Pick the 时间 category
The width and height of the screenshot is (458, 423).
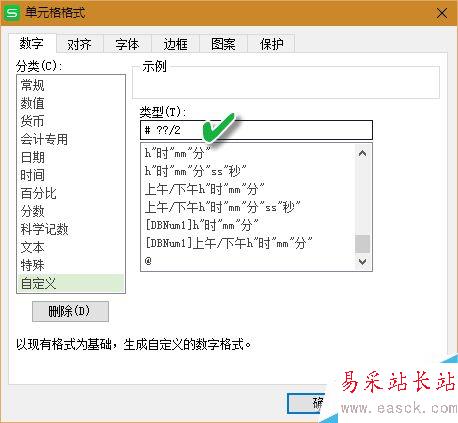coord(71,175)
